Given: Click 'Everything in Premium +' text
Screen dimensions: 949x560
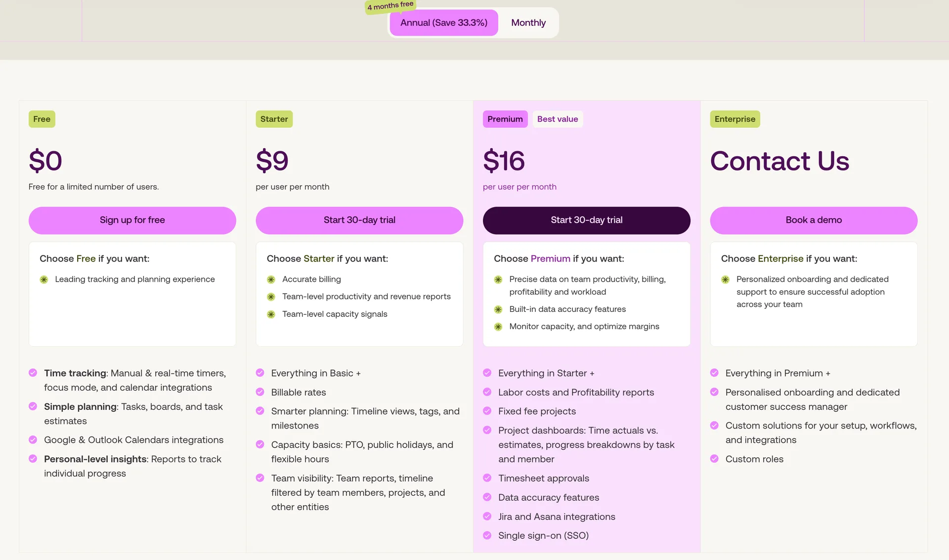Looking at the screenshot, I should tap(778, 373).
